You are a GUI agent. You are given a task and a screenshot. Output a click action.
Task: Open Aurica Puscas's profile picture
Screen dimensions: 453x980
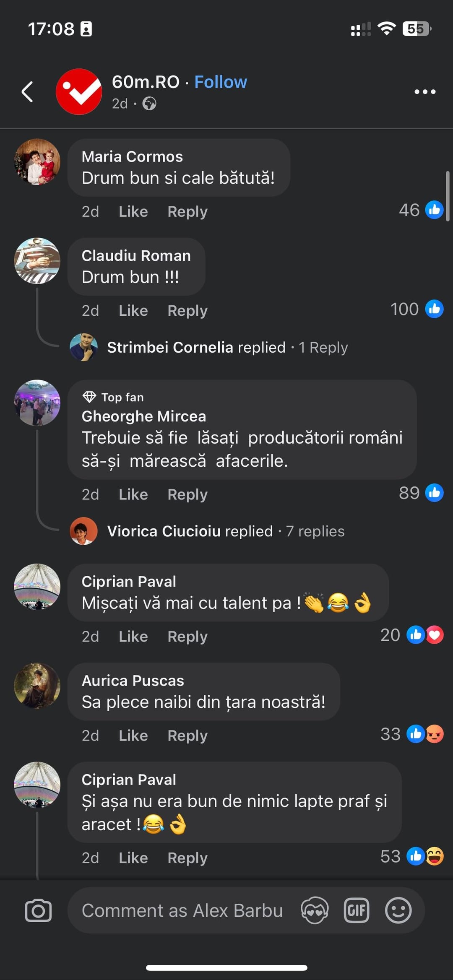(x=37, y=686)
